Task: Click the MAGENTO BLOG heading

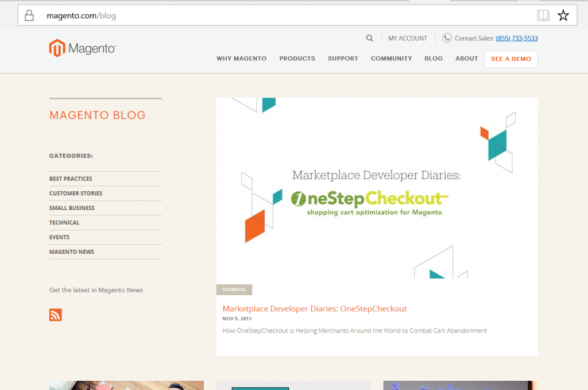Action: [98, 115]
